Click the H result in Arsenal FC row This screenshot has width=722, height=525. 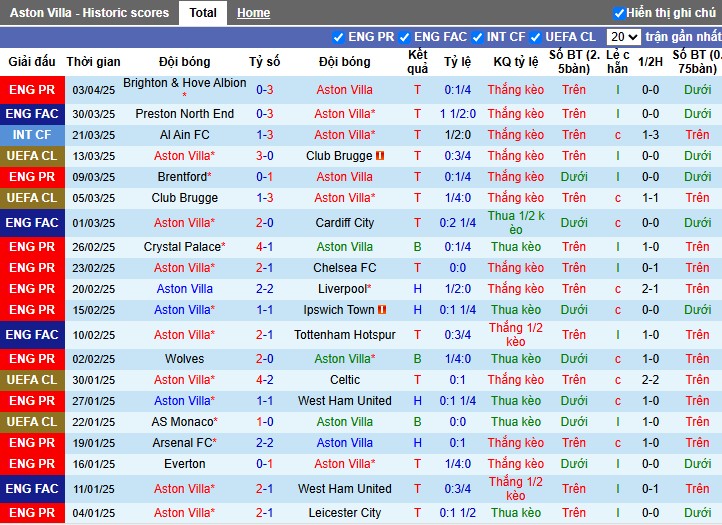417,443
